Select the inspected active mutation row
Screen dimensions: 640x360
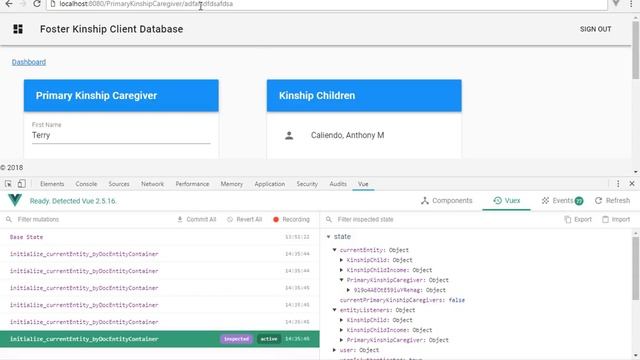160,339
